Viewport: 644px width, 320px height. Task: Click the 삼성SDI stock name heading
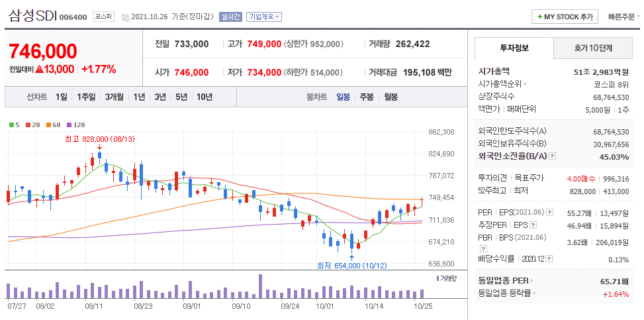pos(32,17)
